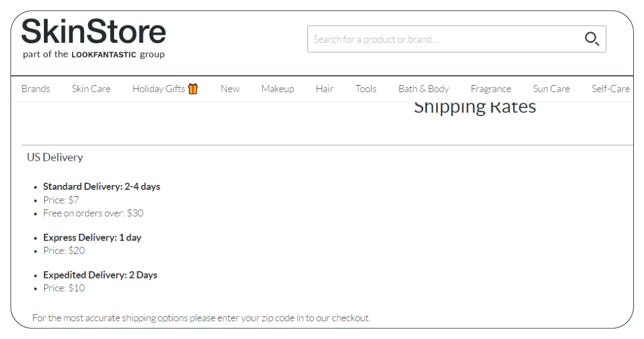
Task: Open the Brands menu
Action: click(36, 89)
